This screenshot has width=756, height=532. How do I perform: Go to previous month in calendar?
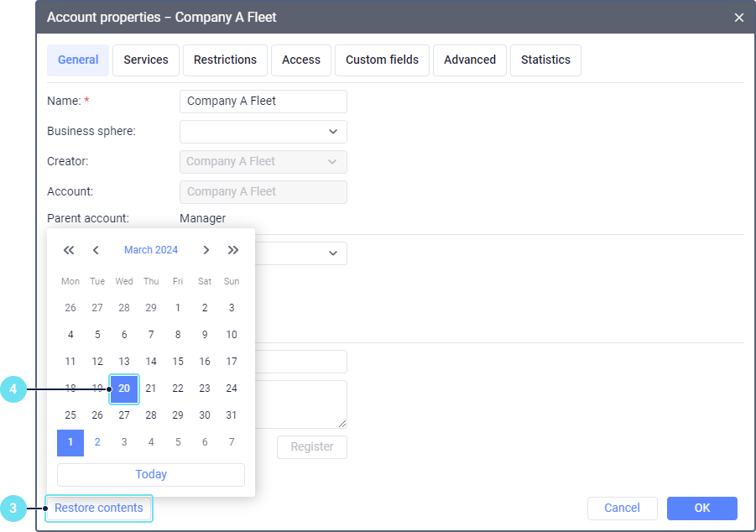pos(96,250)
